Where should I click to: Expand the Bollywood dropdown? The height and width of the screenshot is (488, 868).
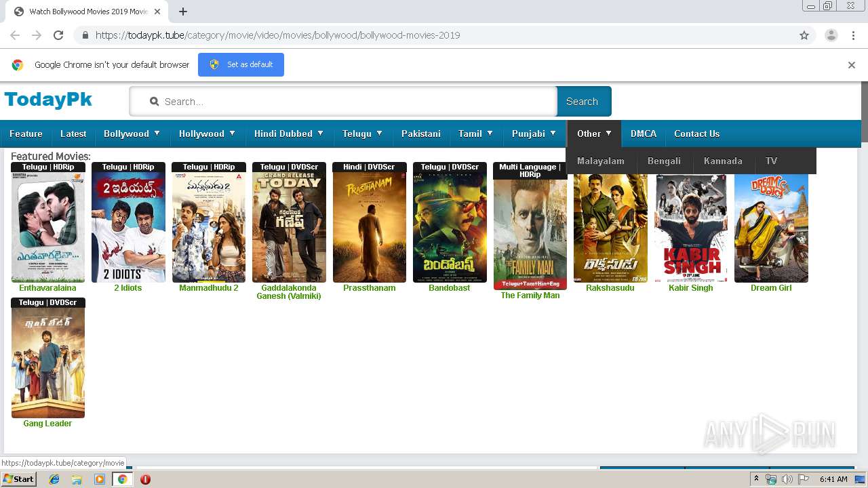click(132, 134)
